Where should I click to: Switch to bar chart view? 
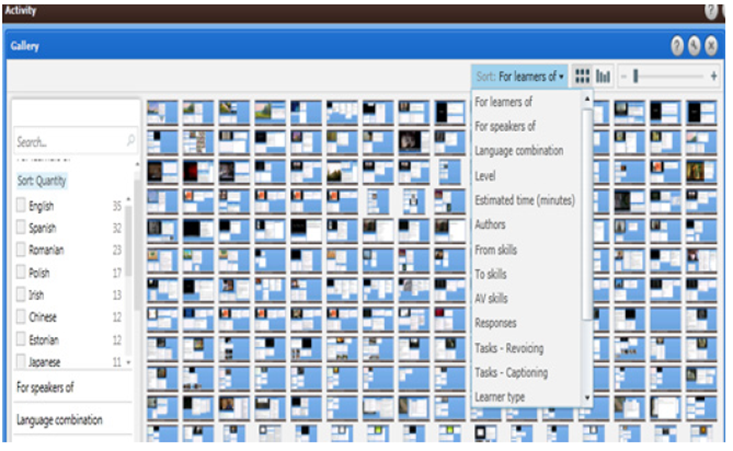tap(603, 76)
